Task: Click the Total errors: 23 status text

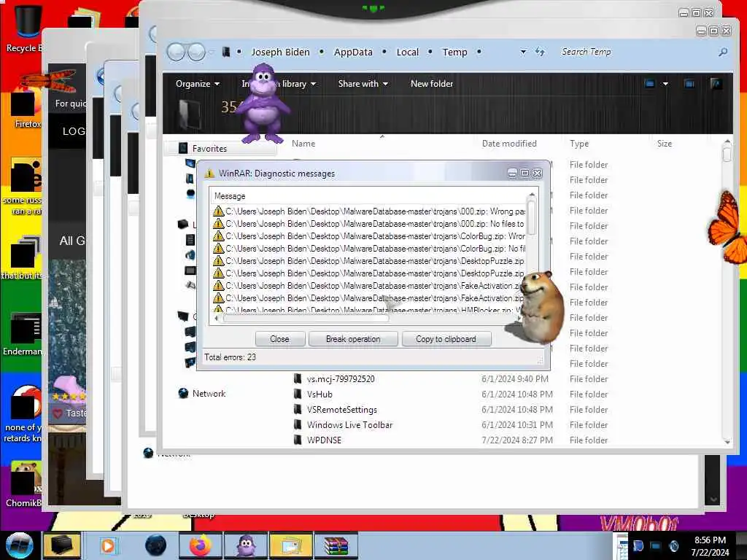Action: pyautogui.click(x=230, y=357)
